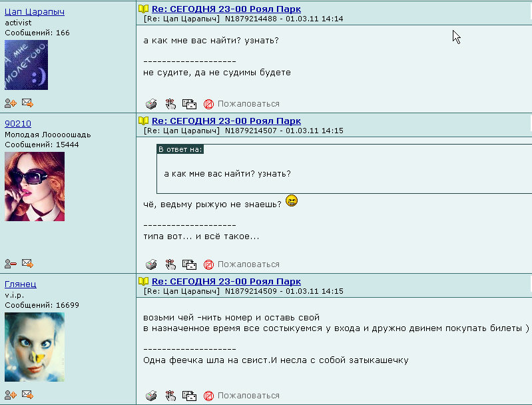Report 90210's post via Пожаловаться
532x405 pixels.
[x=248, y=264]
